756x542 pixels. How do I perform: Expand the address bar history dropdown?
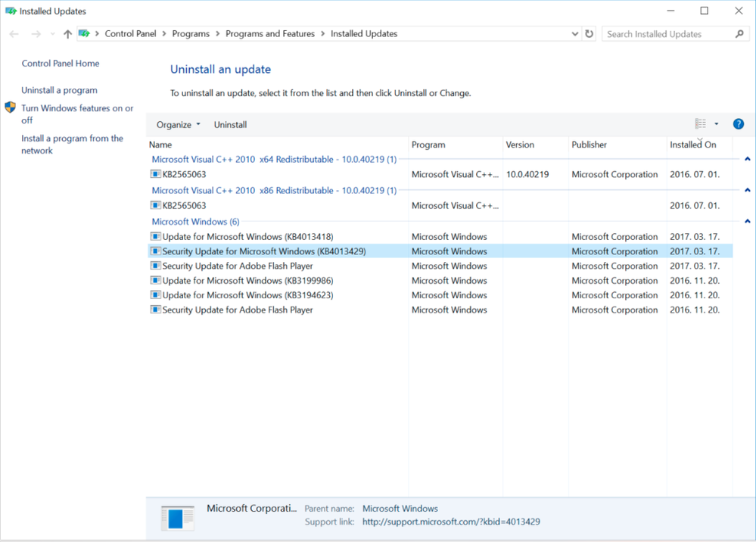(x=575, y=34)
